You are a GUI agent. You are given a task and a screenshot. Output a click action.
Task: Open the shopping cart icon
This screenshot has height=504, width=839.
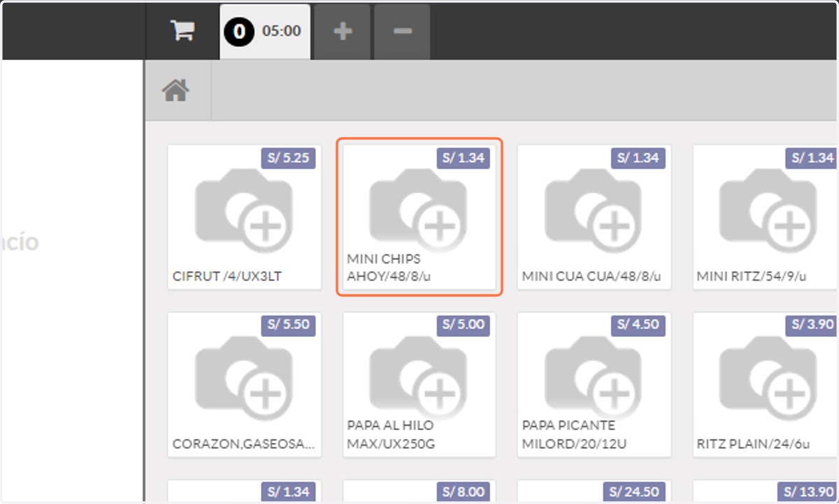[x=182, y=31]
